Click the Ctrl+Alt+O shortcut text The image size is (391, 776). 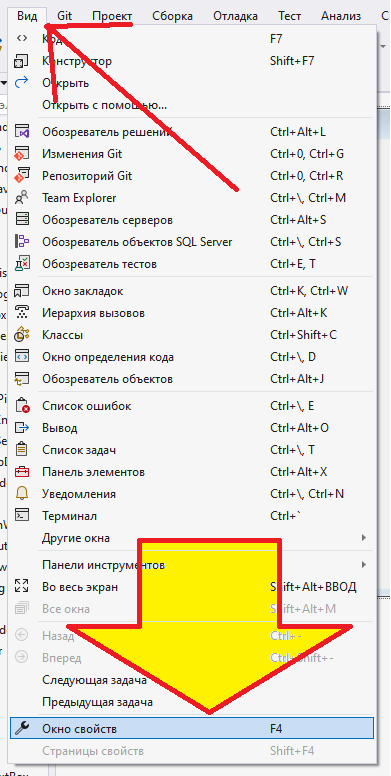(x=299, y=428)
